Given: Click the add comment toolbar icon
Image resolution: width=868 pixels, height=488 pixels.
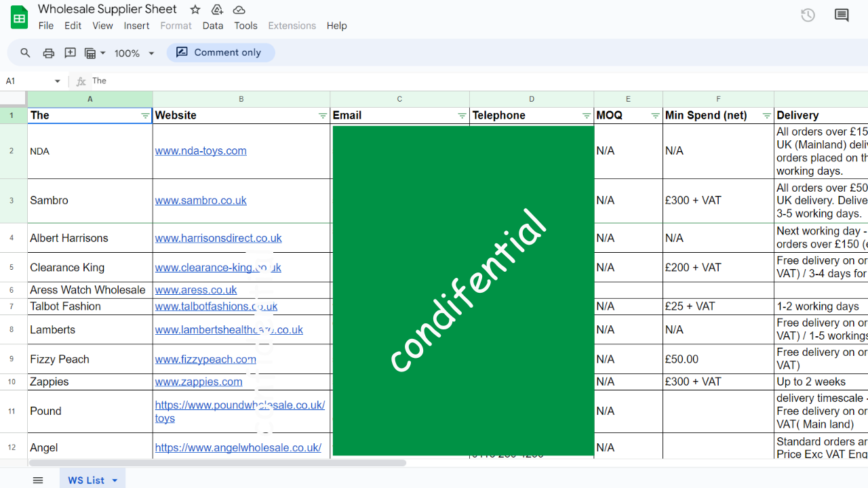Looking at the screenshot, I should point(70,53).
